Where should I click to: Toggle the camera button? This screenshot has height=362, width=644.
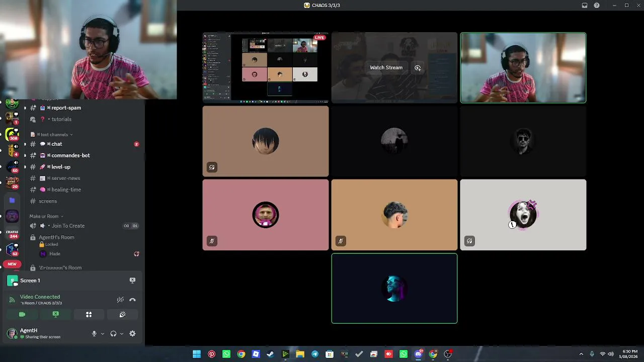[x=22, y=314]
